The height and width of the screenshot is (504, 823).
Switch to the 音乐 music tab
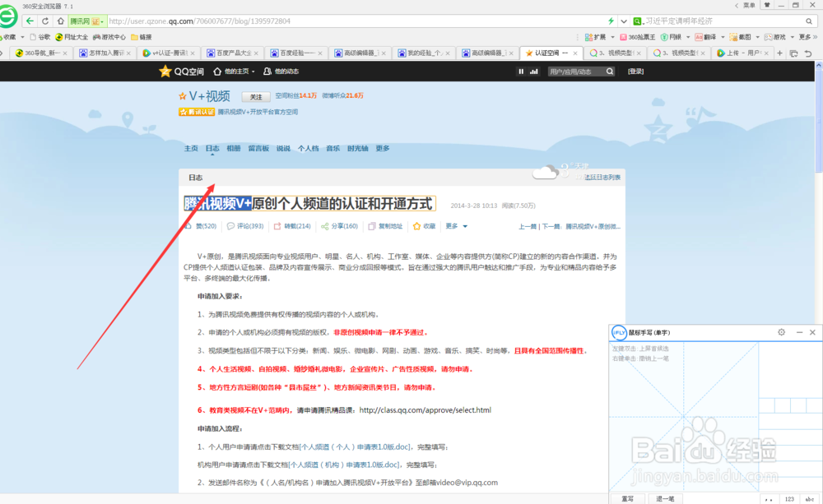tap(332, 148)
